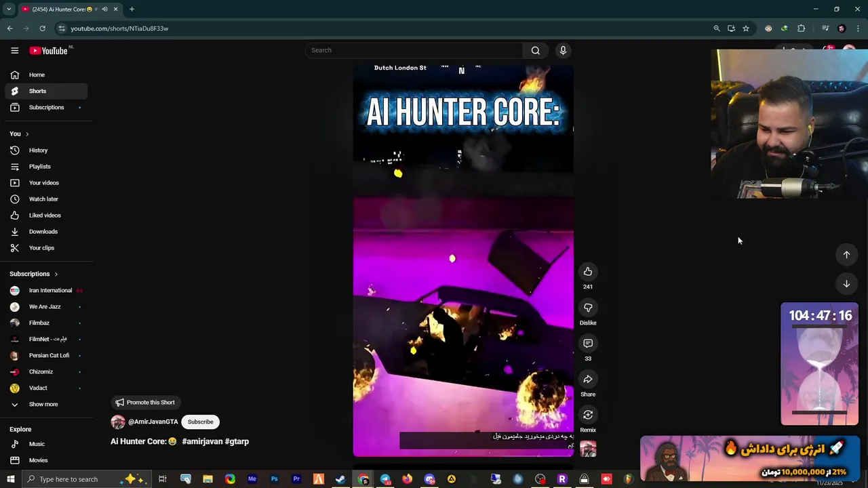Go to Home in sidebar

(46, 75)
